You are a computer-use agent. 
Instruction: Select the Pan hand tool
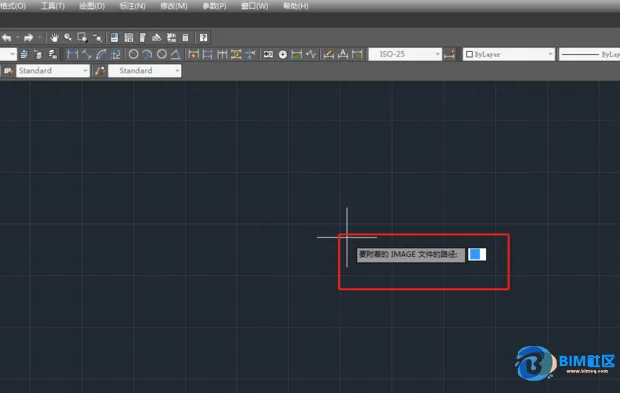(x=54, y=38)
